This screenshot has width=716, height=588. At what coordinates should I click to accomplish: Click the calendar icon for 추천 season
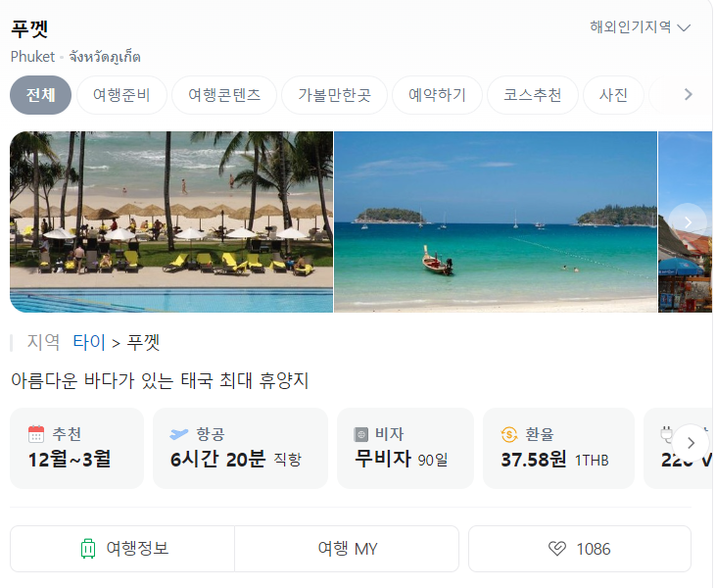pos(36,434)
